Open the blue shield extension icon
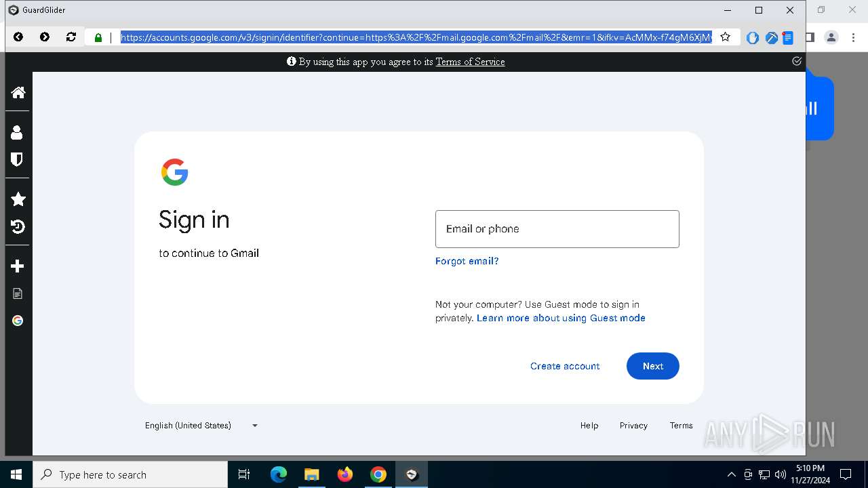The height and width of the screenshot is (488, 868). click(752, 38)
